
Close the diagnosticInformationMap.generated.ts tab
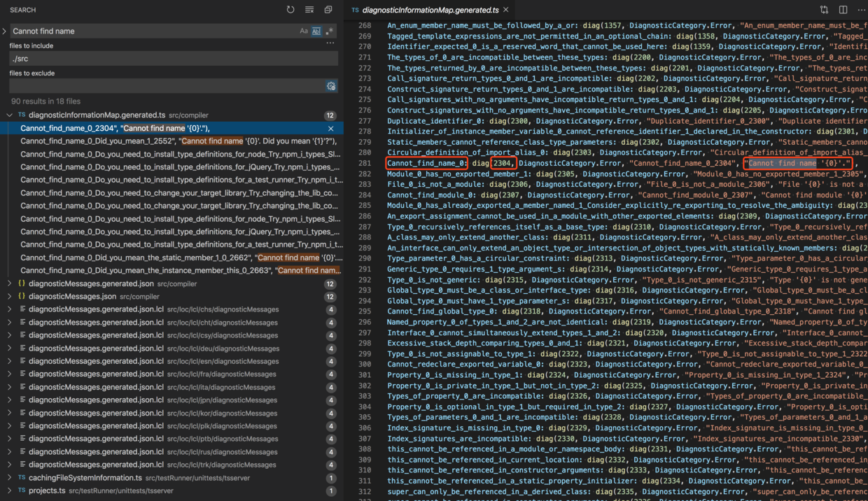click(505, 10)
